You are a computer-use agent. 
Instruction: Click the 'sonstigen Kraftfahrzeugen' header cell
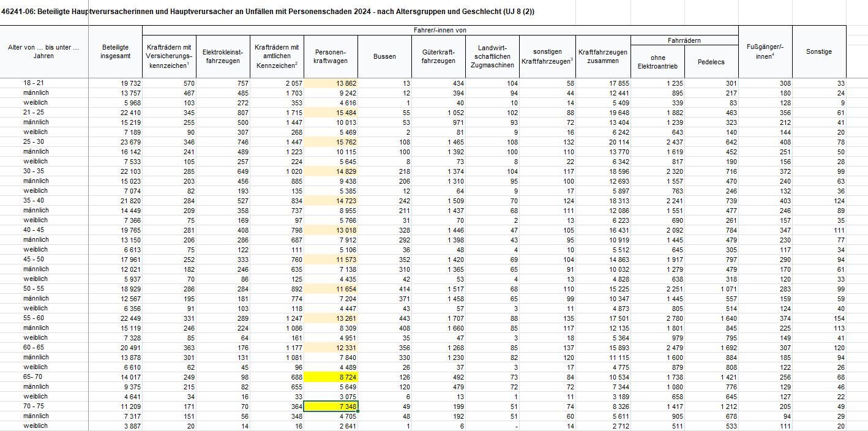[547, 56]
